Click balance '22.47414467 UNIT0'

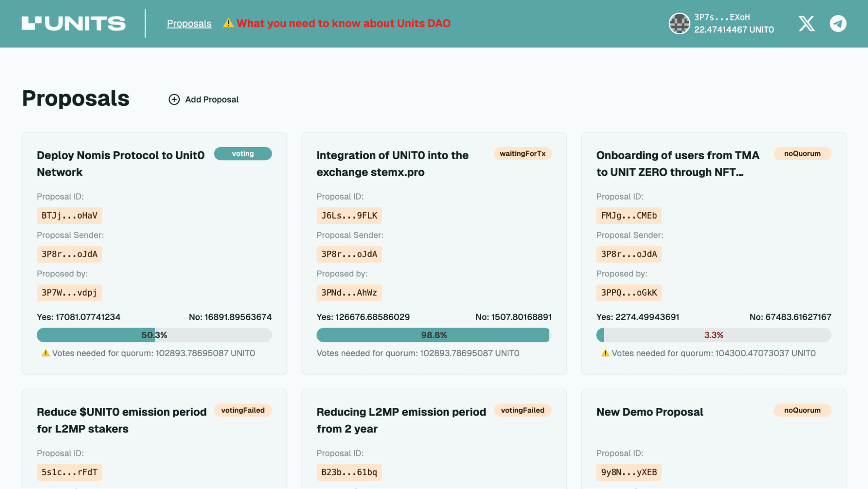[x=734, y=30]
